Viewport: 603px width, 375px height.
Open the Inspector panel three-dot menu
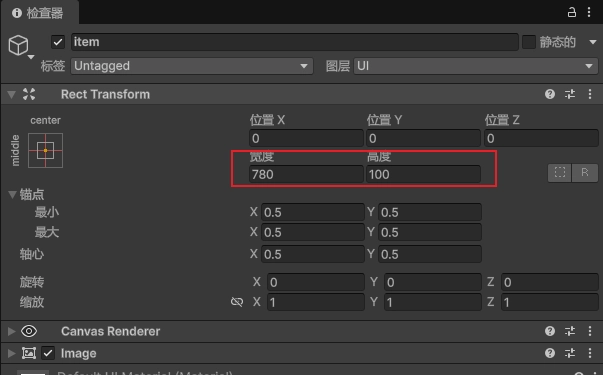(x=589, y=12)
